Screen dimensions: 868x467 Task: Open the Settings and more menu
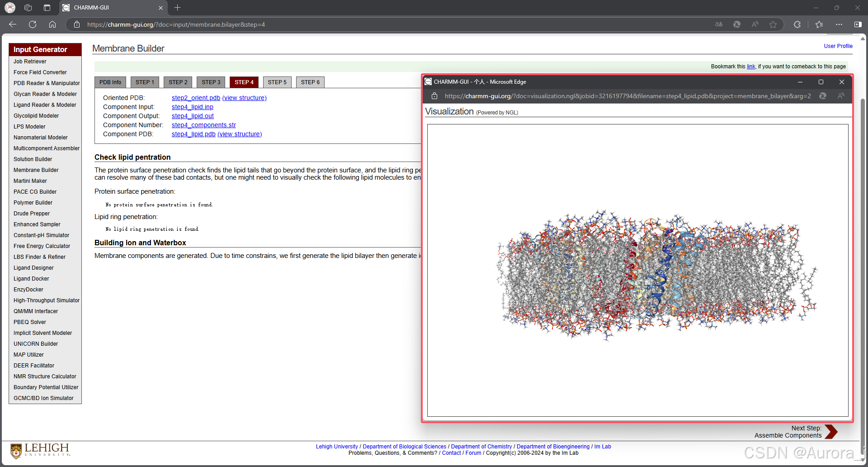click(839, 24)
